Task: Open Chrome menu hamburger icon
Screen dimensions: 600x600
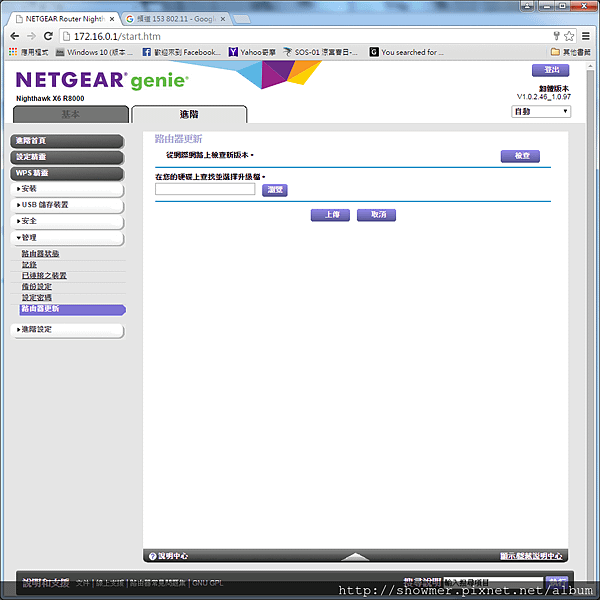Action: point(585,36)
